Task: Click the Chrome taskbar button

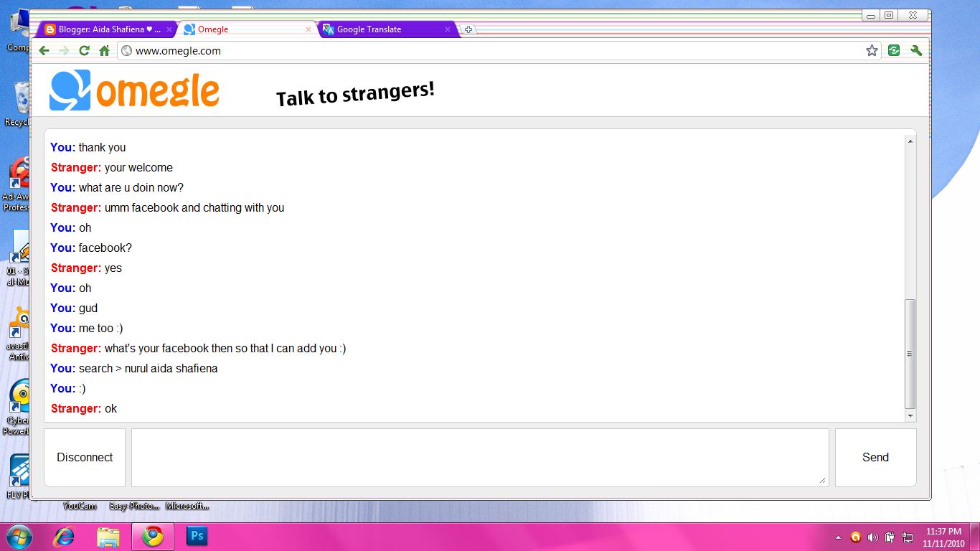Action: [152, 536]
